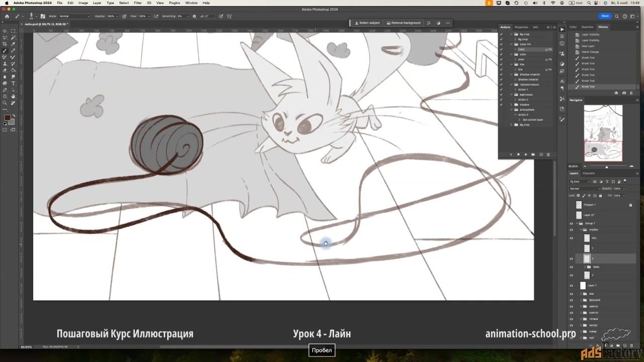Create a new layer icon
644x362 pixels.
pos(625,345)
